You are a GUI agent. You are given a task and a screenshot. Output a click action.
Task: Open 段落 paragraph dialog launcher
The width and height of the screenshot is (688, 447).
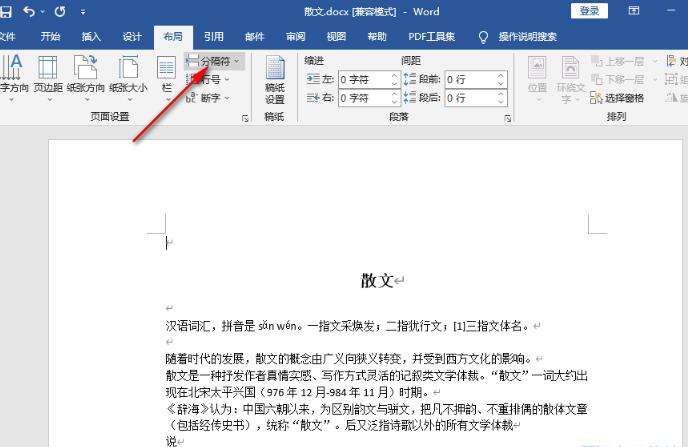pos(508,118)
